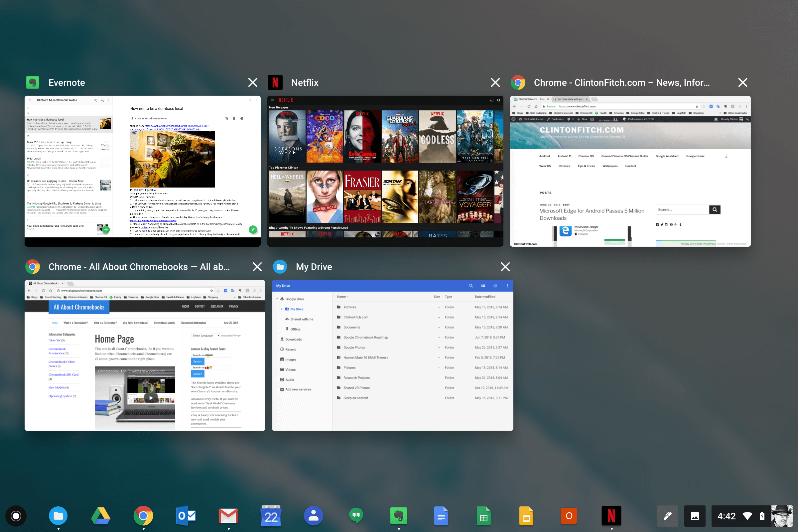This screenshot has width=798, height=532.
Task: Open CONTACT menu on All About Chromebooks
Action: click(x=200, y=306)
